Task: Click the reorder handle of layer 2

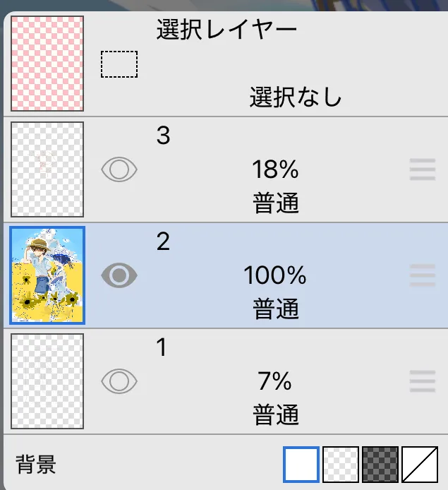Action: pos(422,275)
